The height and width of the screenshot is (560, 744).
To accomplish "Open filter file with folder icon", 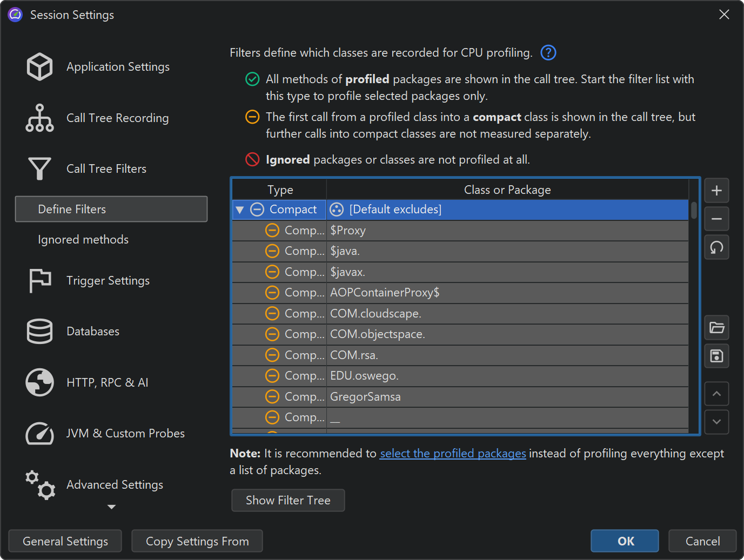I will click(716, 328).
